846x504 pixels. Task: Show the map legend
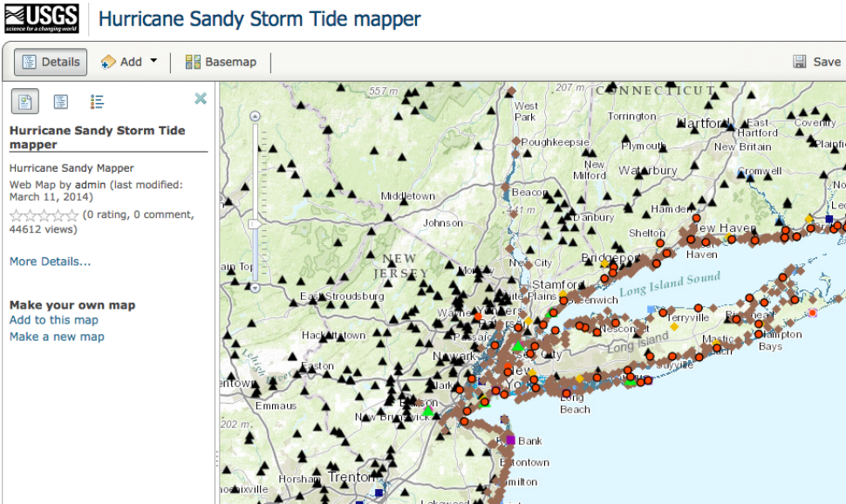97,102
